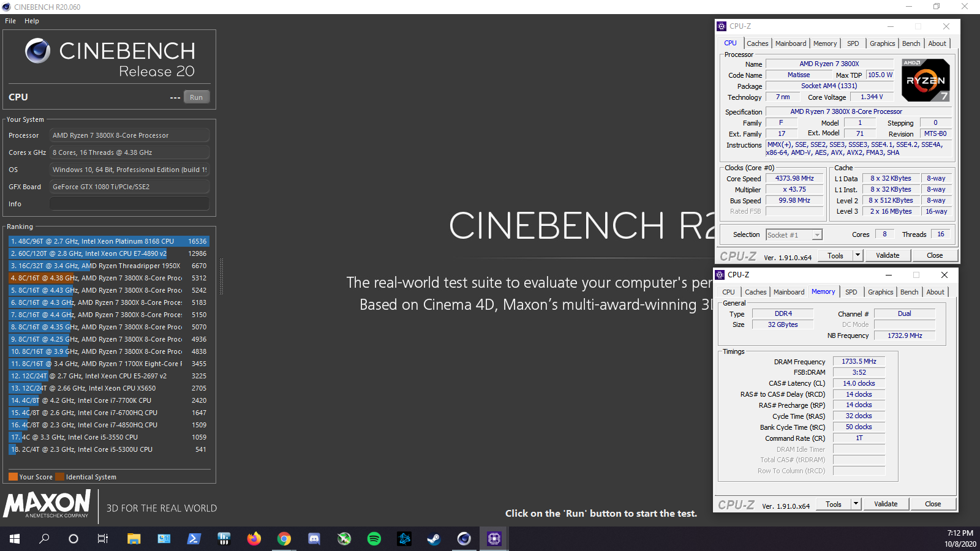Click the AMD Ryzen 7 logo
The image size is (980, 551).
point(926,80)
